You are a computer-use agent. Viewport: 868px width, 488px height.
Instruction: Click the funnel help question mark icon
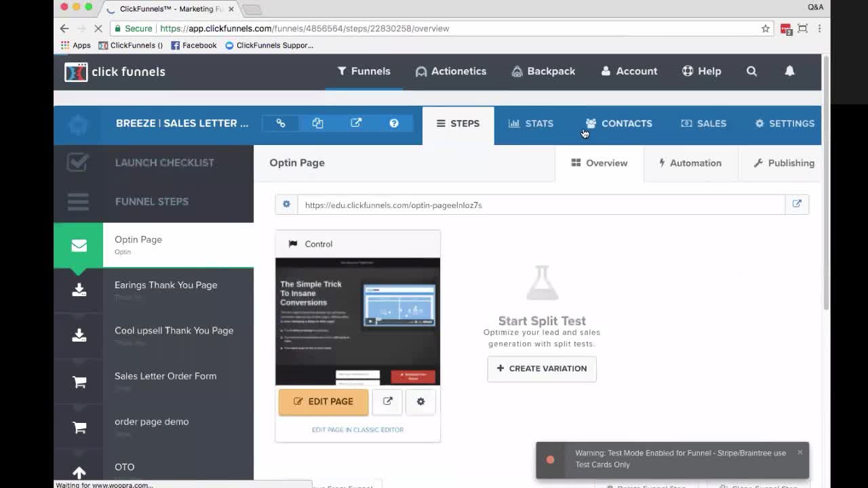(394, 123)
